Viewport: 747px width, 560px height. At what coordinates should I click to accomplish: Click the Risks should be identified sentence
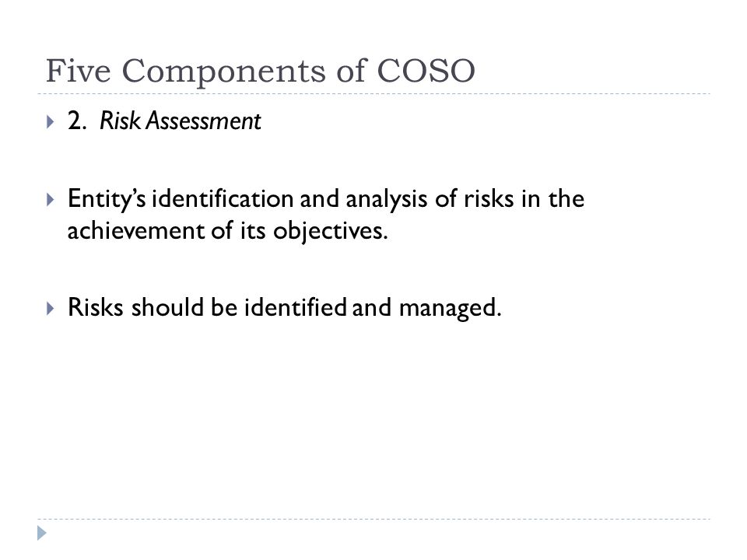[285, 308]
